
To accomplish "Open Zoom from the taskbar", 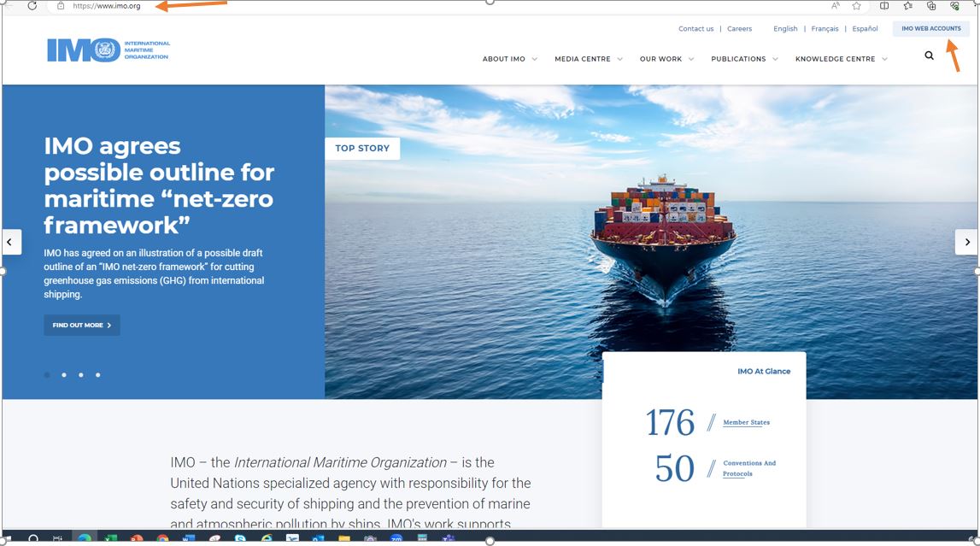I will [x=395, y=538].
